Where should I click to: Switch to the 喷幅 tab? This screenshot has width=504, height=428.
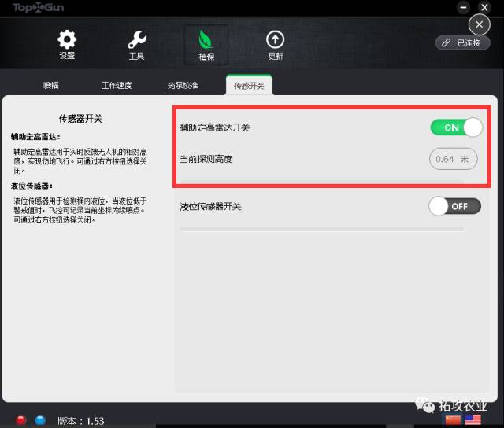tap(51, 85)
